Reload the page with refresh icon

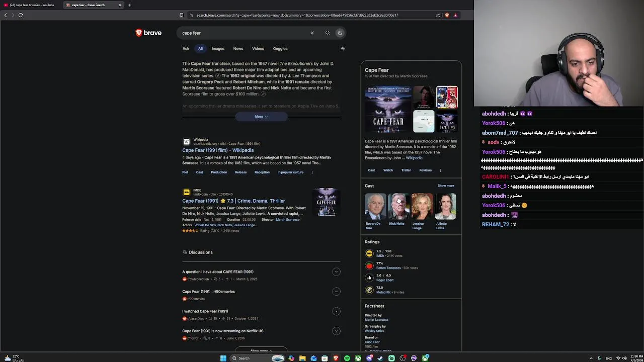[x=21, y=15]
